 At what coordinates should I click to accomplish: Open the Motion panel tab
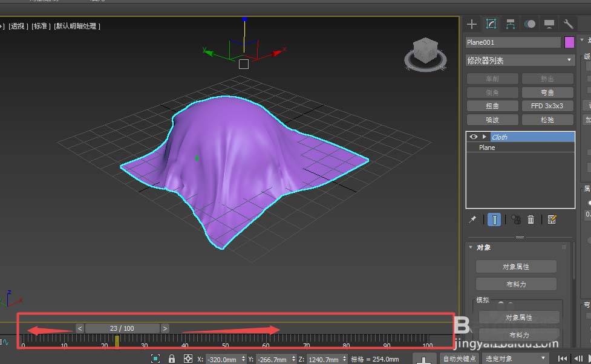pyautogui.click(x=530, y=24)
